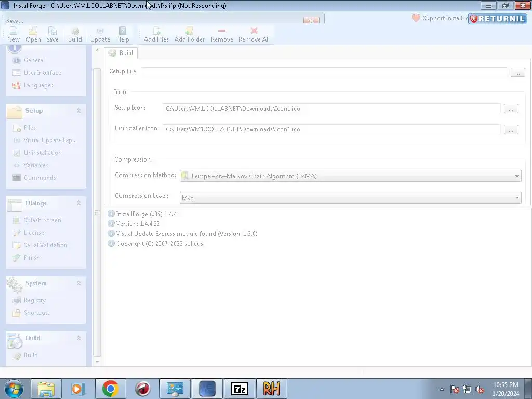Open a project with the Open icon

pyautogui.click(x=33, y=35)
